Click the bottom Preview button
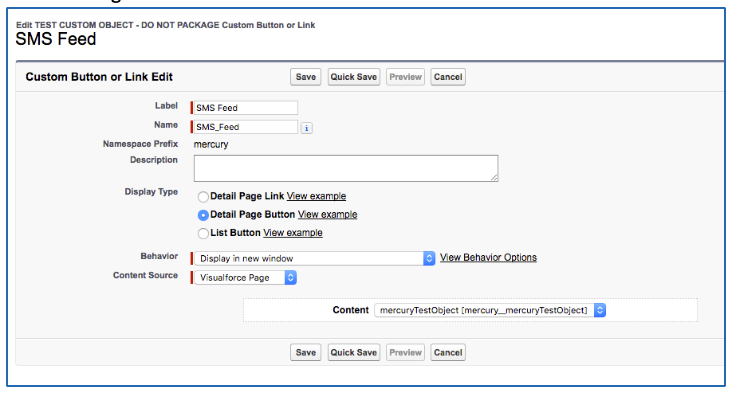The height and width of the screenshot is (394, 736). pyautogui.click(x=406, y=352)
